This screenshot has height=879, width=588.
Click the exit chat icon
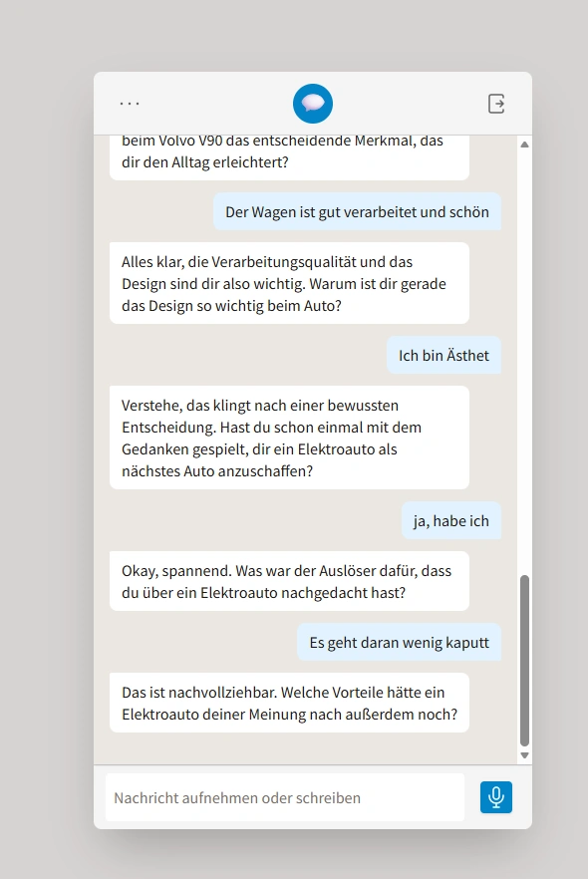pos(496,104)
